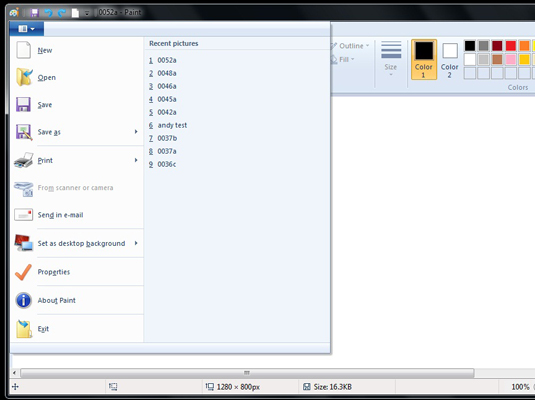Pick the bright red color swatch
535x400 pixels.
tap(511, 46)
